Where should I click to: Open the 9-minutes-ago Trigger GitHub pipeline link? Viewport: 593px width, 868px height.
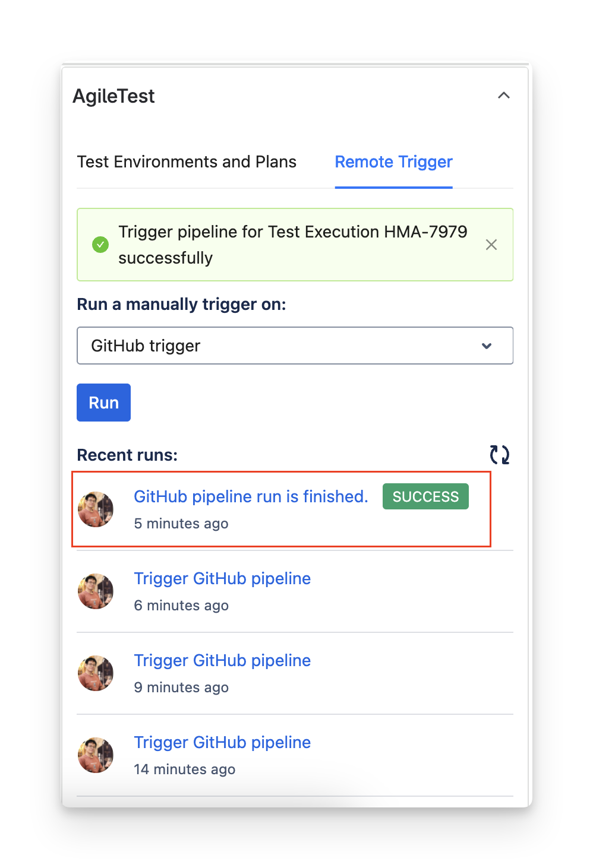[222, 660]
